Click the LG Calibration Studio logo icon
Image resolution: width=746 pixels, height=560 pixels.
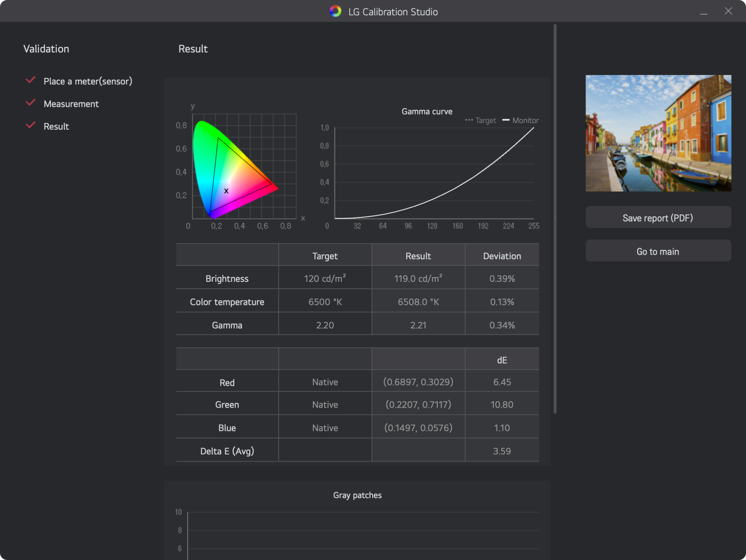[335, 12]
